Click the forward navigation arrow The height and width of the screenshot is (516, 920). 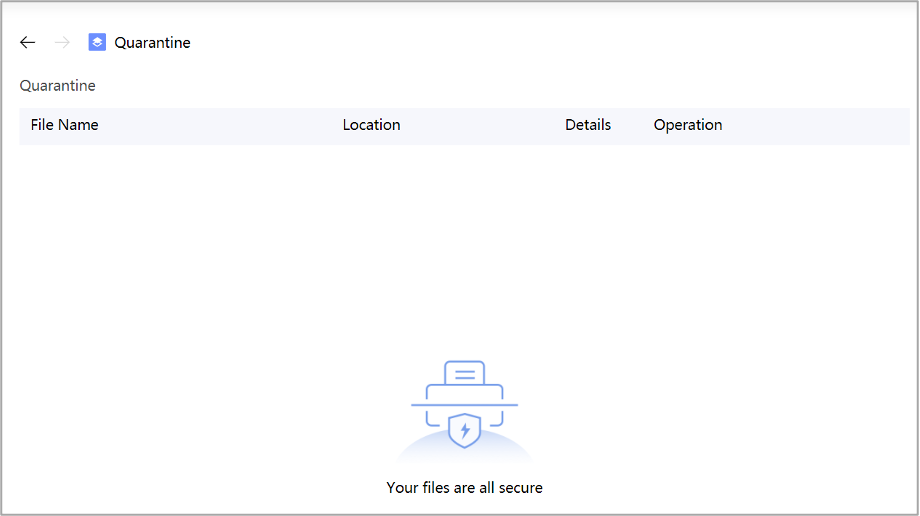coord(62,42)
